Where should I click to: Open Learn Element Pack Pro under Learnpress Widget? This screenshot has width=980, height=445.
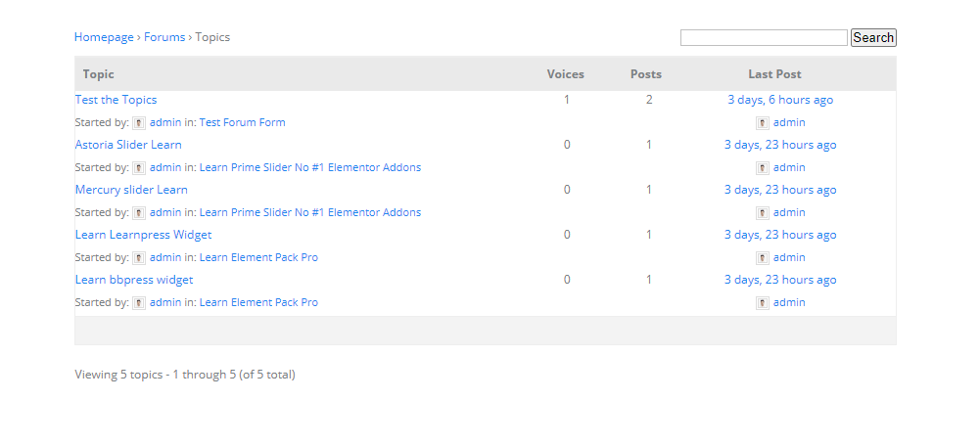258,257
